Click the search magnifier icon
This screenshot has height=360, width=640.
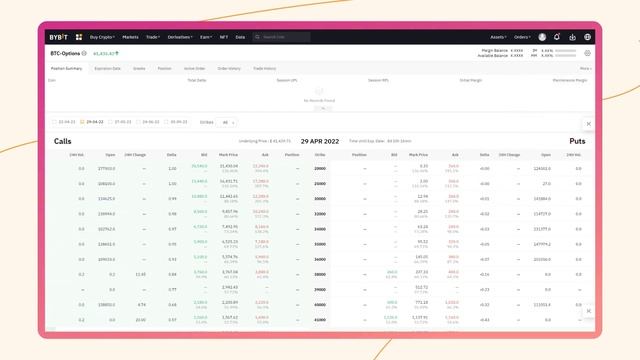[258, 37]
